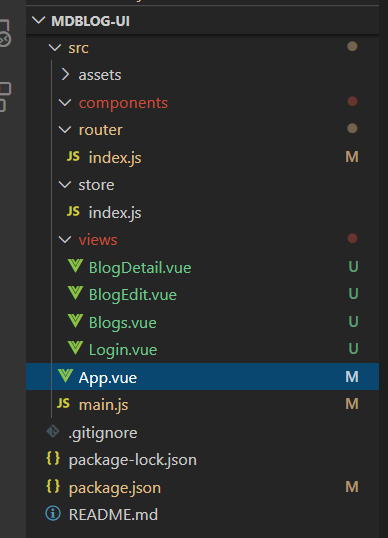This screenshot has width=388, height=538.
Task: Click the M status of package.json
Action: click(352, 487)
